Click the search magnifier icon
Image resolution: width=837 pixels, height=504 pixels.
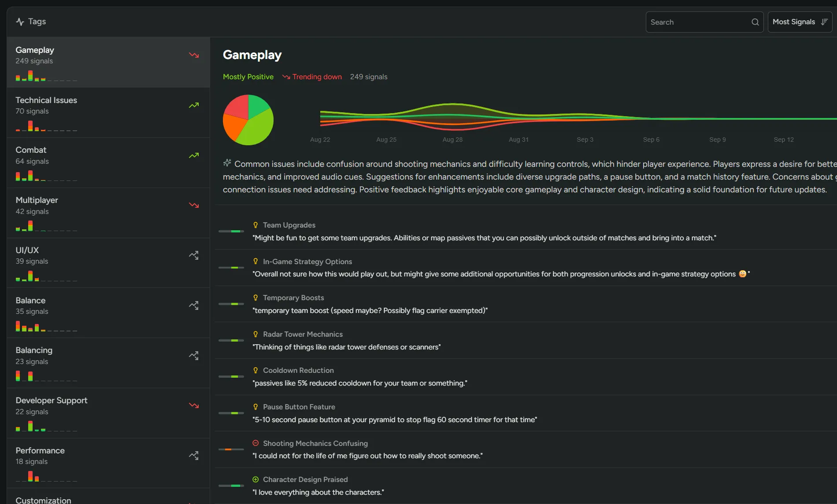[x=755, y=22]
